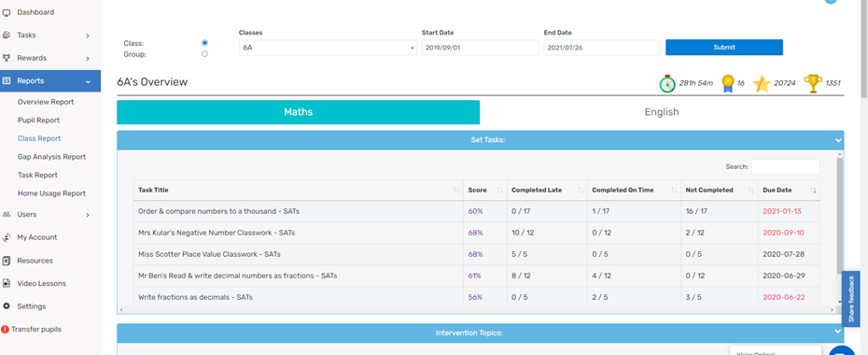Click the green stopwatch time icon
868x355 pixels.
click(667, 83)
